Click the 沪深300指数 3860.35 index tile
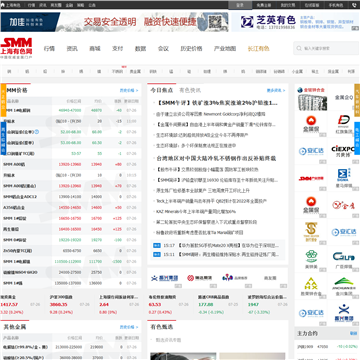 pos(70,304)
